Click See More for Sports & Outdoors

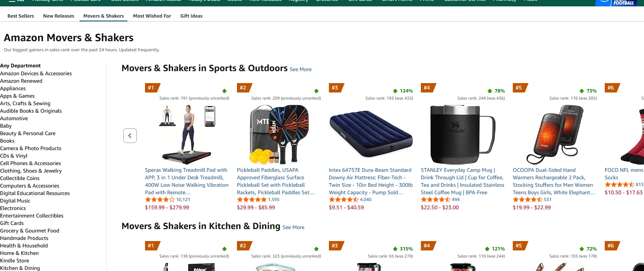[301, 70]
